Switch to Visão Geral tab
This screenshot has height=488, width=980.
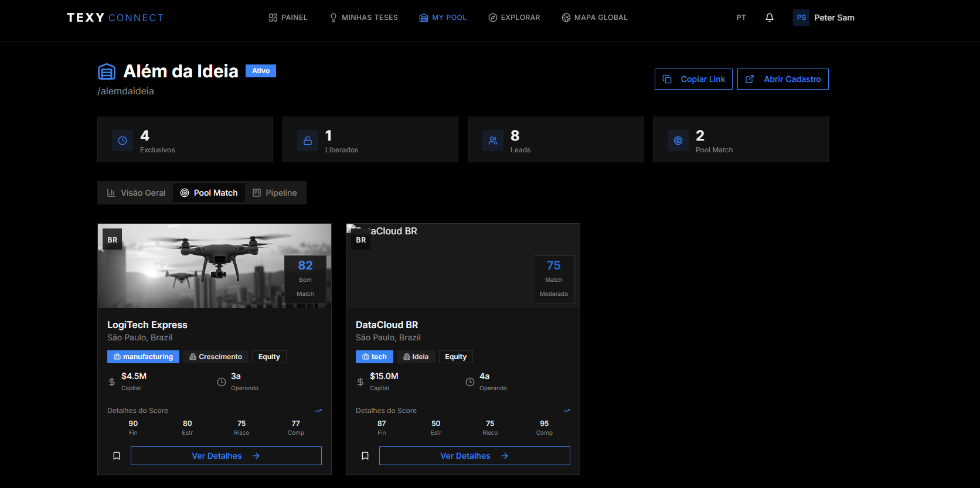click(x=136, y=193)
